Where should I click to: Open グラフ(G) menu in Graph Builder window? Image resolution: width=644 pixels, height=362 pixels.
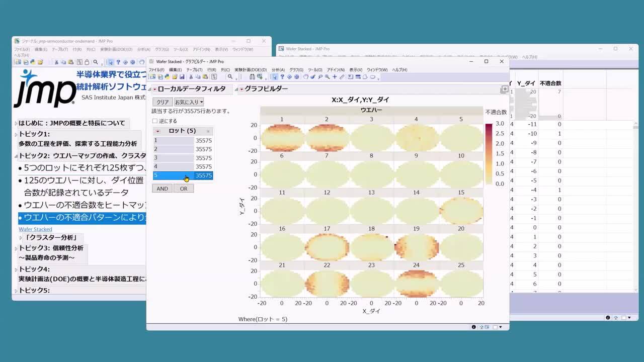pyautogui.click(x=296, y=70)
